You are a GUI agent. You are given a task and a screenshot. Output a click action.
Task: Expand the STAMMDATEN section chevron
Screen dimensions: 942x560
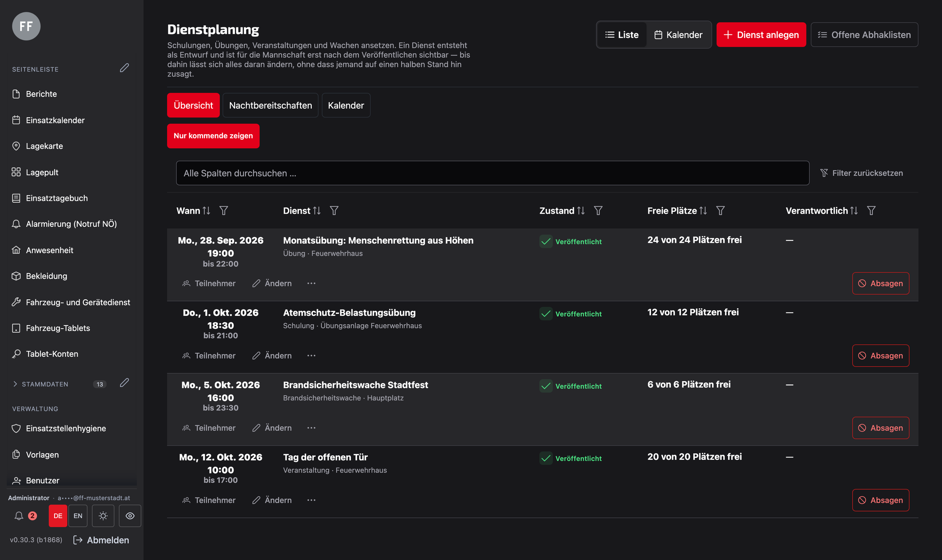[x=15, y=384]
